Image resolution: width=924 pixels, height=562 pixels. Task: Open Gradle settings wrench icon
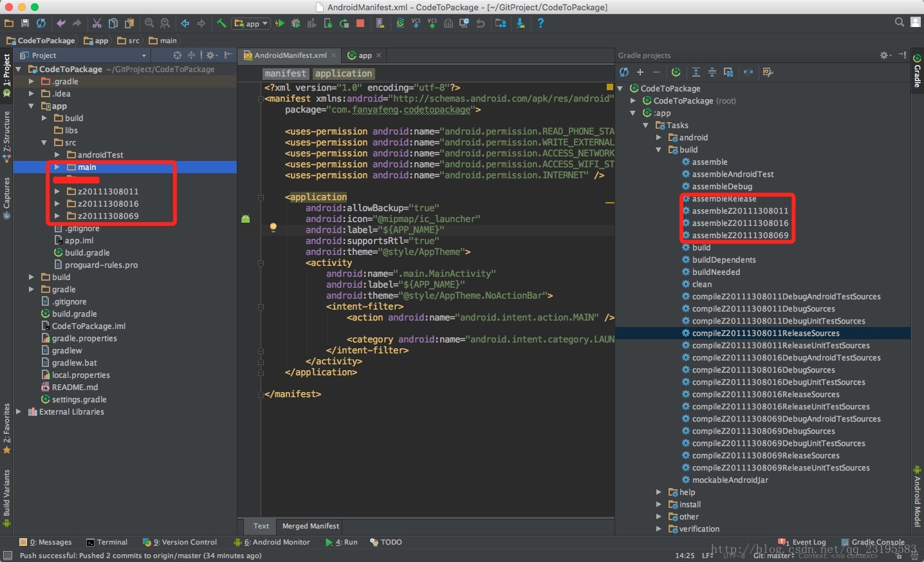point(768,72)
